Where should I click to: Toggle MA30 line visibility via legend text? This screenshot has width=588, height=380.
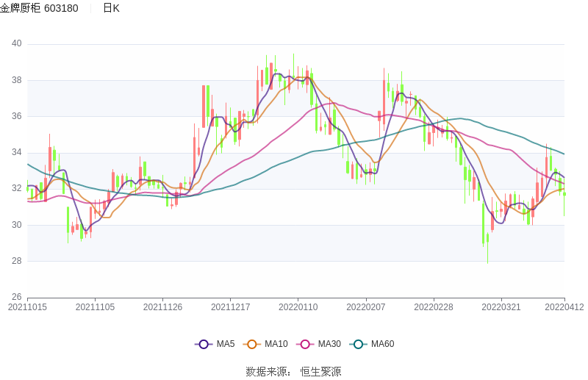[329, 344]
